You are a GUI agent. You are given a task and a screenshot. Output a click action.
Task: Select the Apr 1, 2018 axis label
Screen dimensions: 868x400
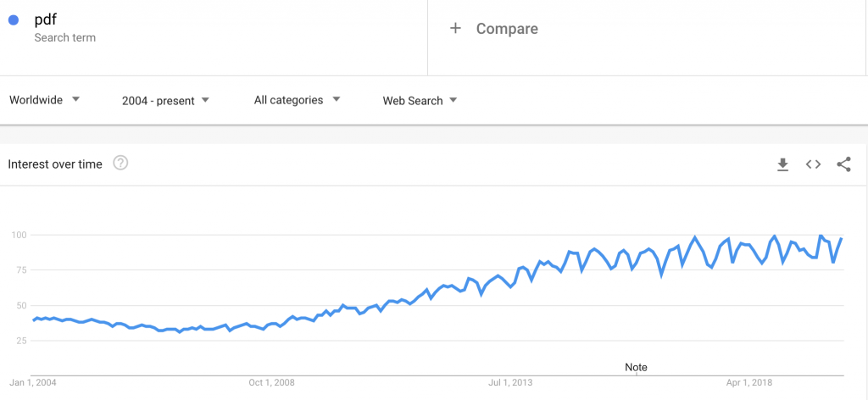click(749, 382)
